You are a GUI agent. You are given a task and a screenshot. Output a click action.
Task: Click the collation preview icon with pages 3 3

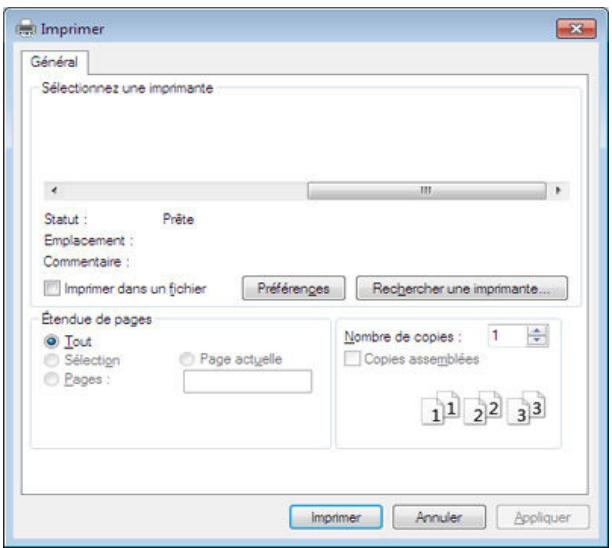click(x=526, y=408)
